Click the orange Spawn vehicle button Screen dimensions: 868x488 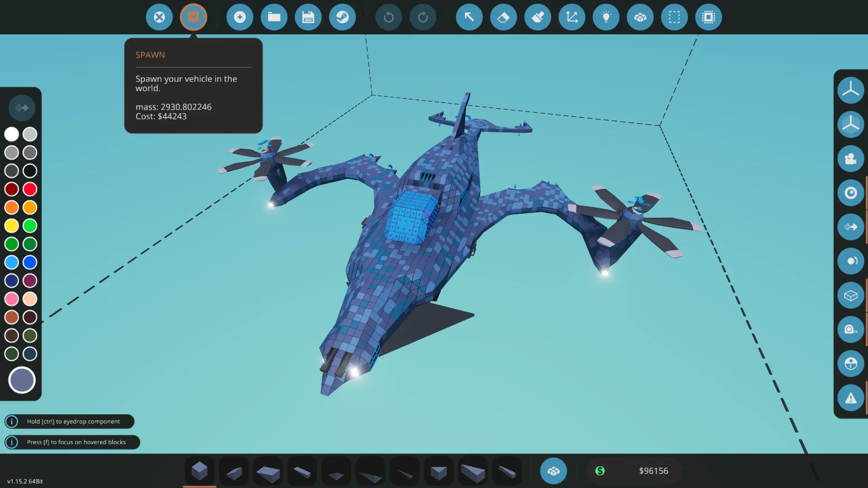193,17
